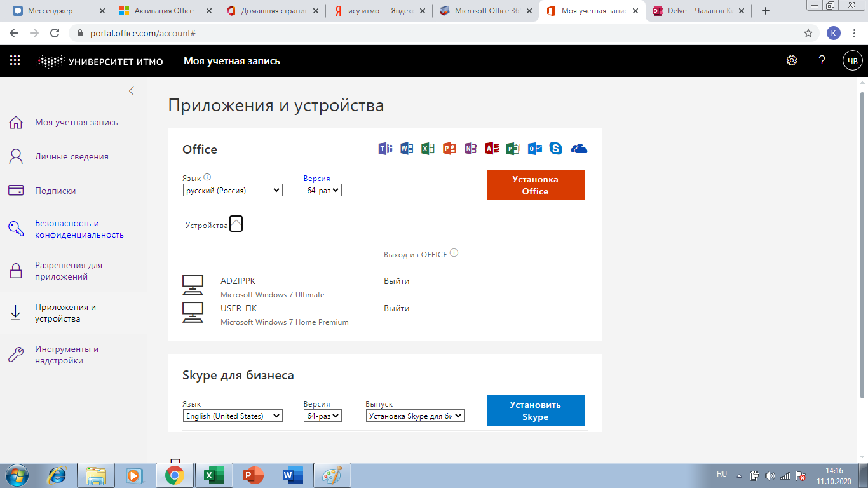
Task: Click the Access icon in Office card
Action: pos(492,149)
